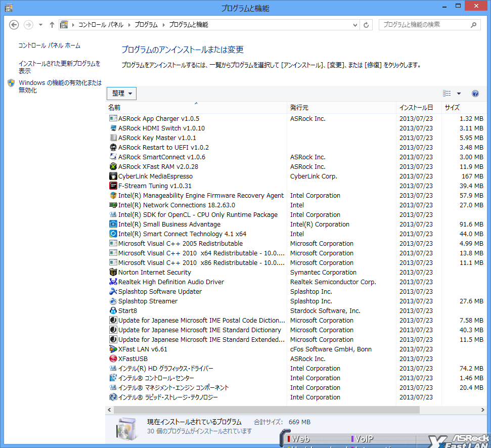
Task: Sort by 名前 column header
Action: (x=197, y=107)
